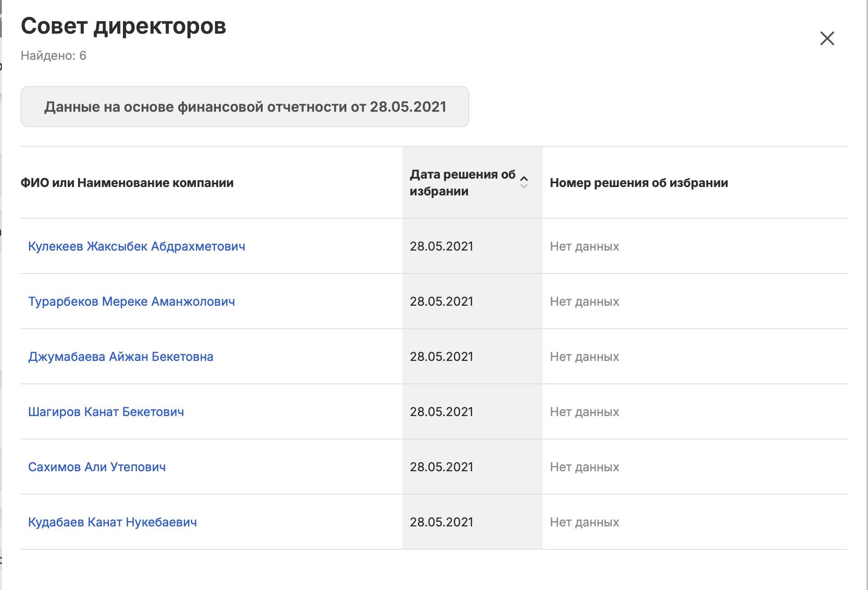Click the ФИО или Наименование компании header
Viewport: 868px width, 590px height.
coord(127,183)
